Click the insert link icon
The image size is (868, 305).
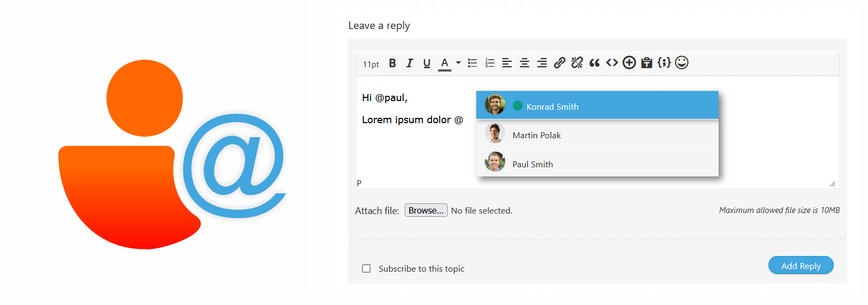pyautogui.click(x=559, y=63)
